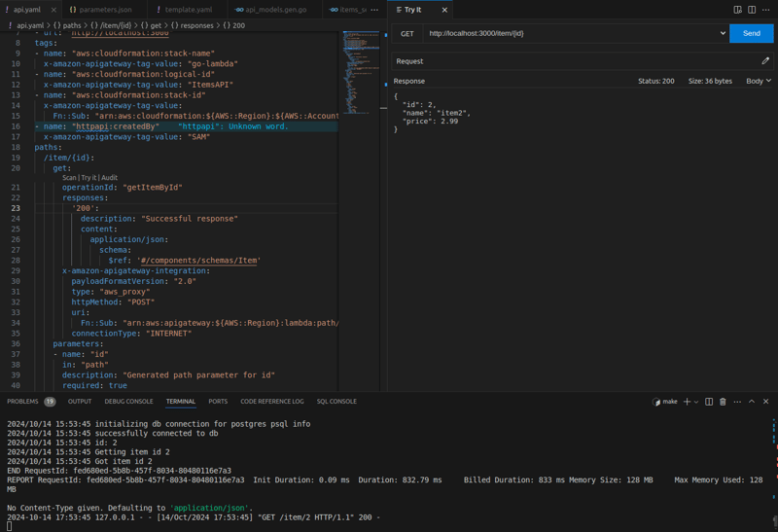
Task: Open the items_s… Go file tab
Action: pos(348,10)
